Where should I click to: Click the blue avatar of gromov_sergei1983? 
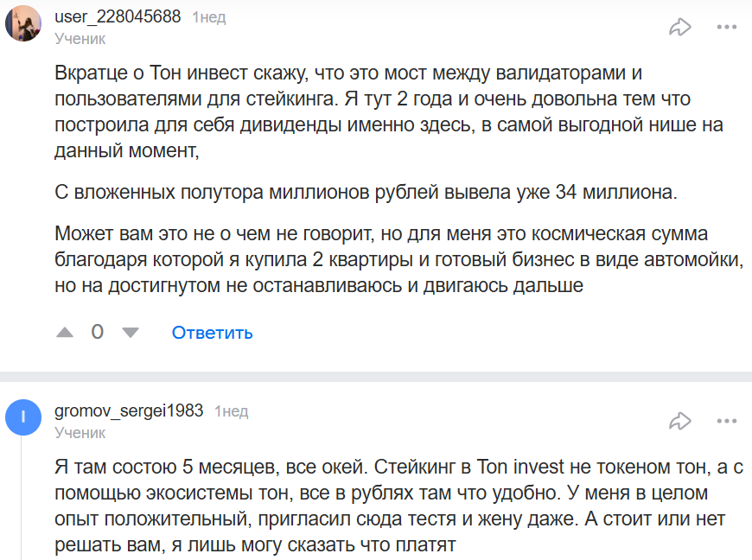click(x=23, y=418)
